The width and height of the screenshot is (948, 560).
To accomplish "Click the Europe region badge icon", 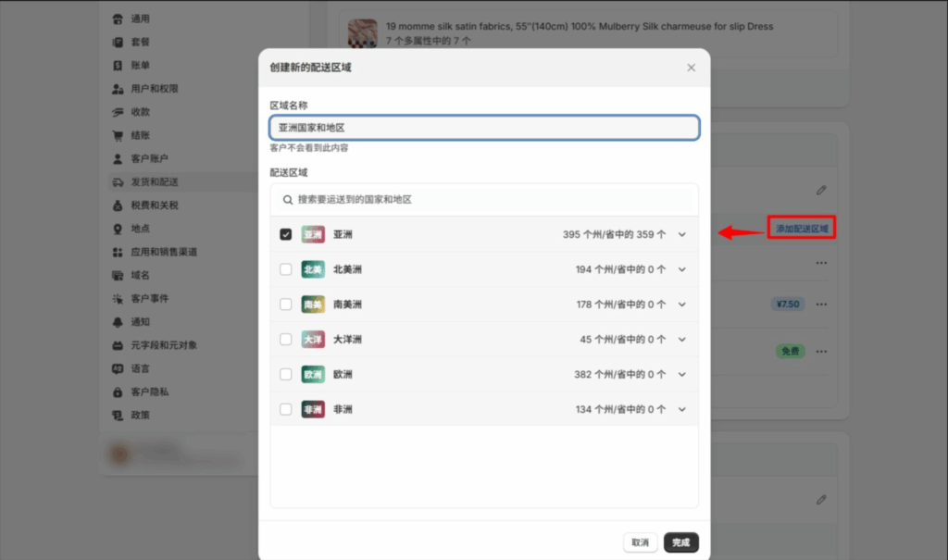I will point(313,375).
